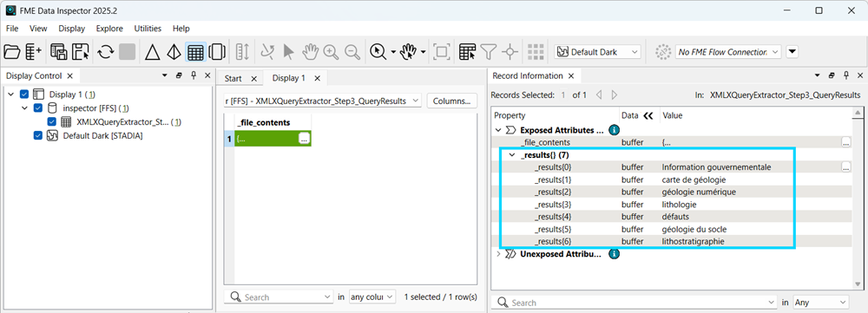Click the Pan to Selected hand icon

(409, 52)
